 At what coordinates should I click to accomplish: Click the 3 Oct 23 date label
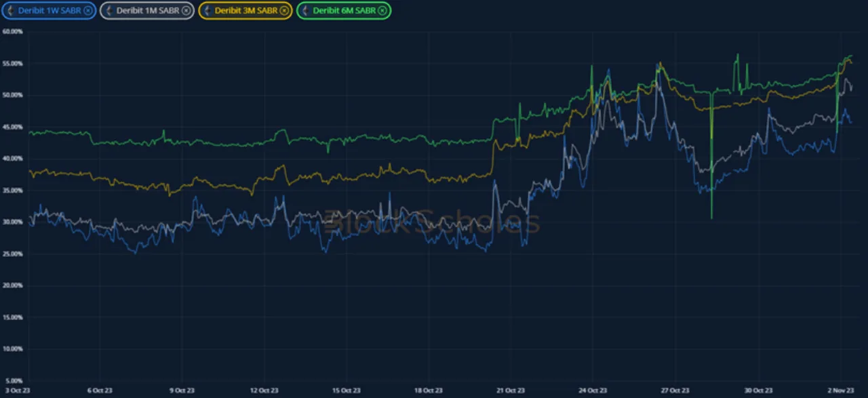click(x=18, y=391)
